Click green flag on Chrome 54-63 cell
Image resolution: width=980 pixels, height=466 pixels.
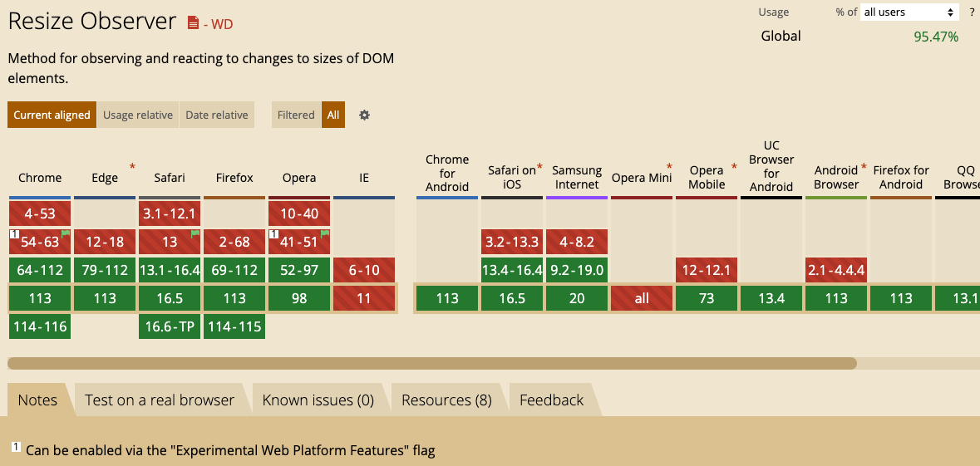point(66,233)
